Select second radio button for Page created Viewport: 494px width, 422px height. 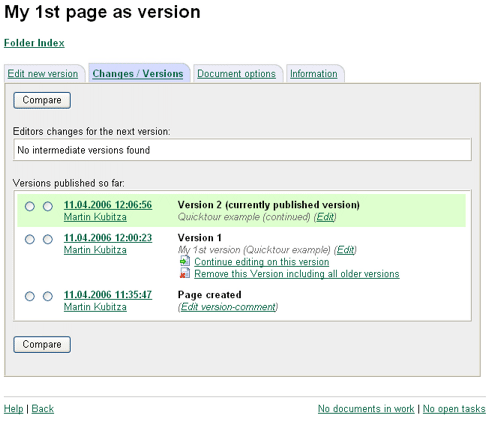(x=48, y=296)
